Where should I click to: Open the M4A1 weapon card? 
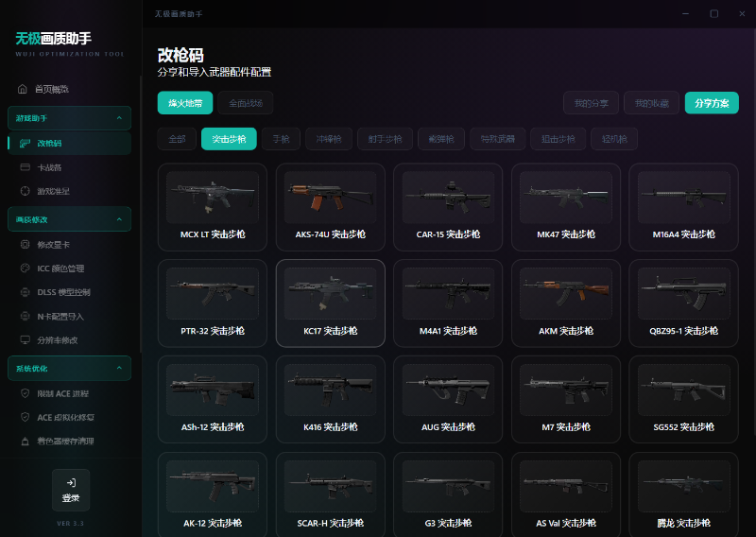point(448,303)
